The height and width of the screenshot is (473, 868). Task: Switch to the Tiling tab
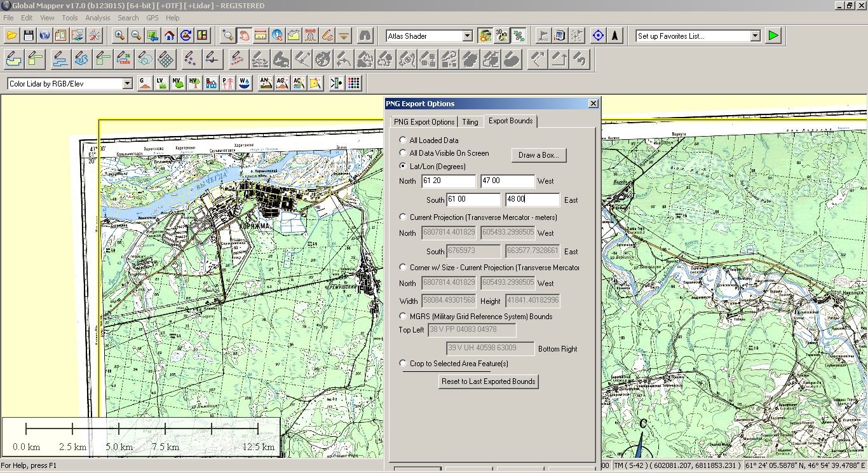[x=470, y=122]
